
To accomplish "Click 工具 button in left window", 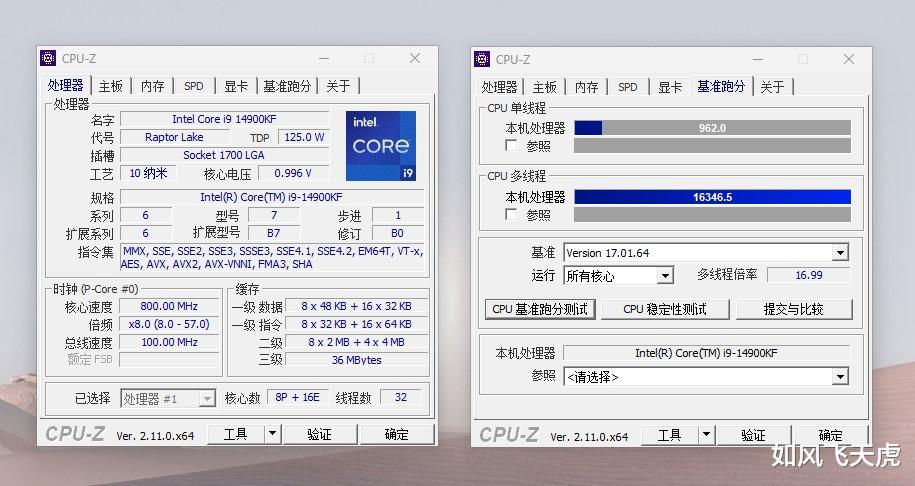I will (x=236, y=433).
